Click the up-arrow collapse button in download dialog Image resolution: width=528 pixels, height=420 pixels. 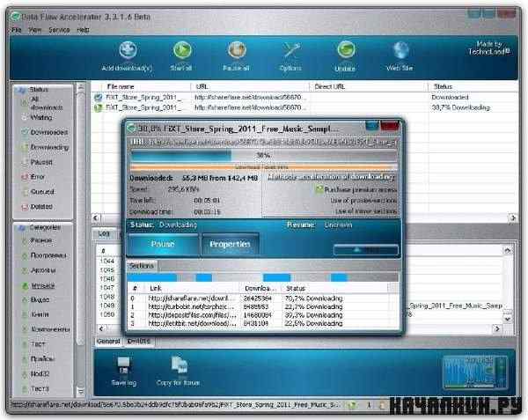(x=366, y=250)
